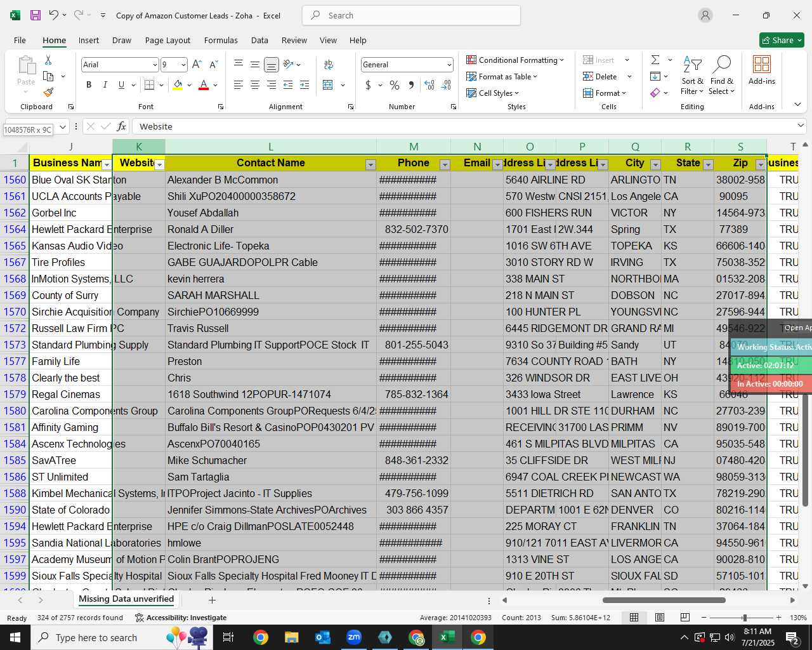
Task: Switch to the Formulas tab
Action: coord(221,40)
